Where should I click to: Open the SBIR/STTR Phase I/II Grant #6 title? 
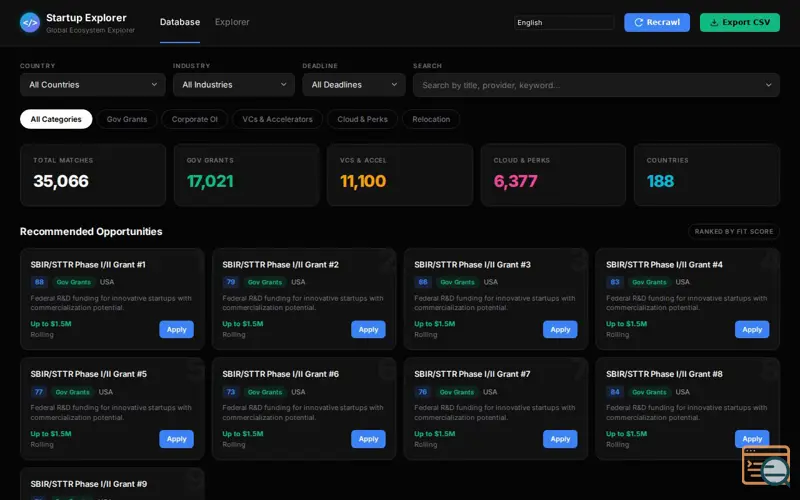coord(280,374)
